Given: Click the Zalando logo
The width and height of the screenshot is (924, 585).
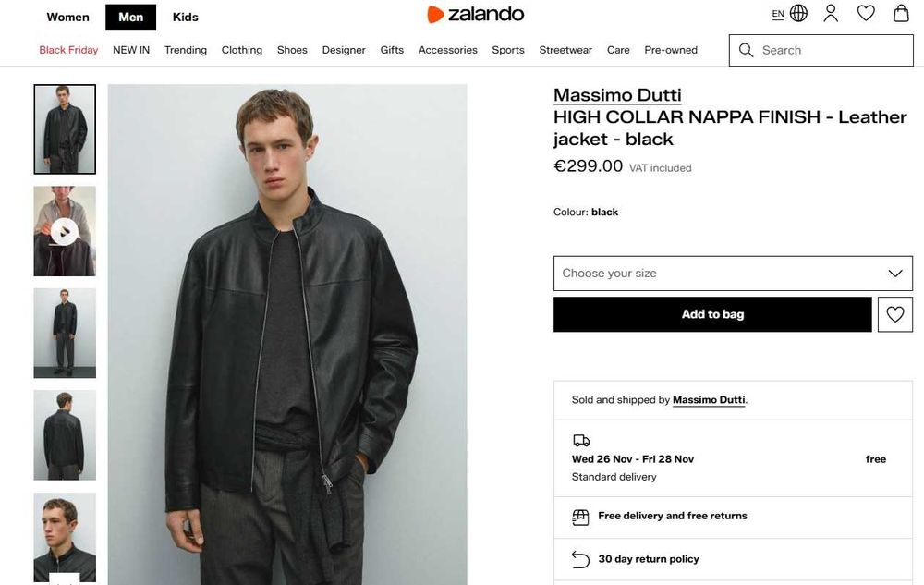Looking at the screenshot, I should tap(475, 14).
